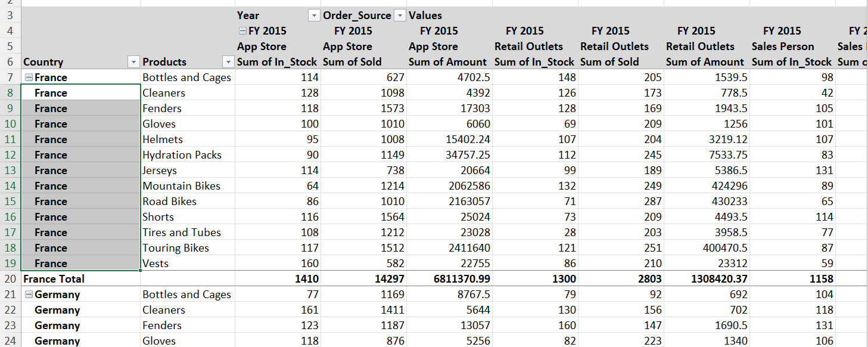The image size is (868, 347).
Task: Select the Mountain Bikes product cell
Action: [x=182, y=186]
